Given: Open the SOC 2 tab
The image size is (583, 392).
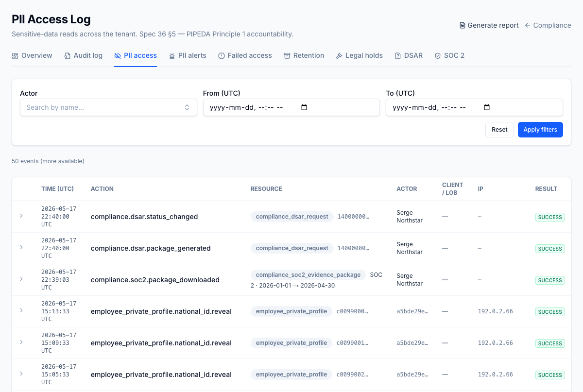Looking at the screenshot, I should click(x=449, y=56).
